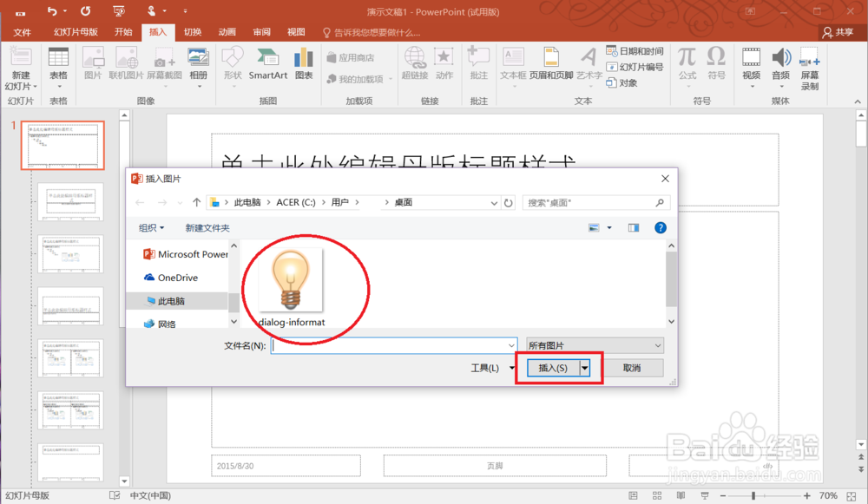This screenshot has height=504, width=868.
Task: Open the file name combo box dropdown arrow
Action: [x=511, y=346]
